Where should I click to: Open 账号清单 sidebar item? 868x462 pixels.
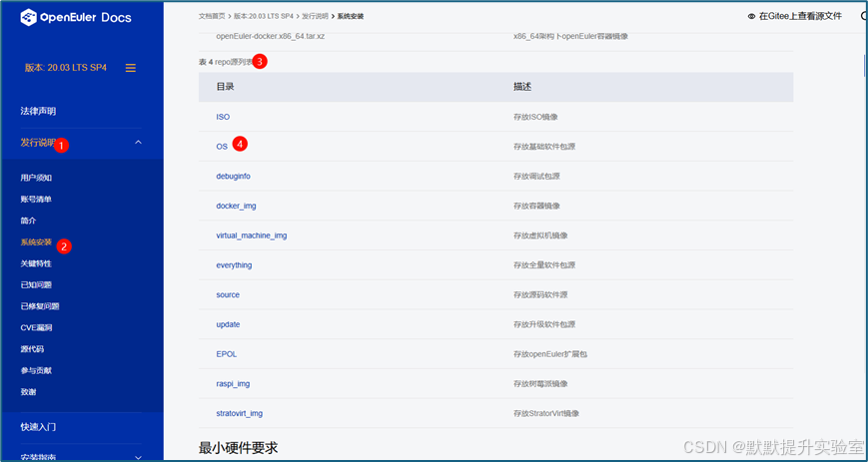(x=36, y=200)
